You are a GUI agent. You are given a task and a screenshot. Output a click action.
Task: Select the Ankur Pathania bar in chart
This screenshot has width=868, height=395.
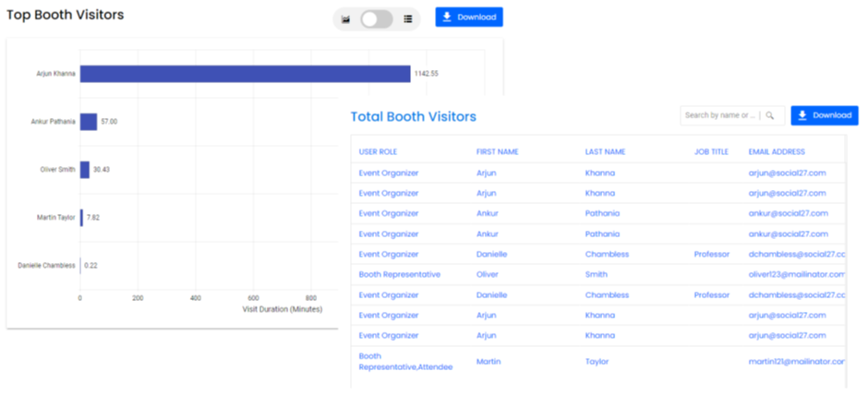(x=89, y=122)
